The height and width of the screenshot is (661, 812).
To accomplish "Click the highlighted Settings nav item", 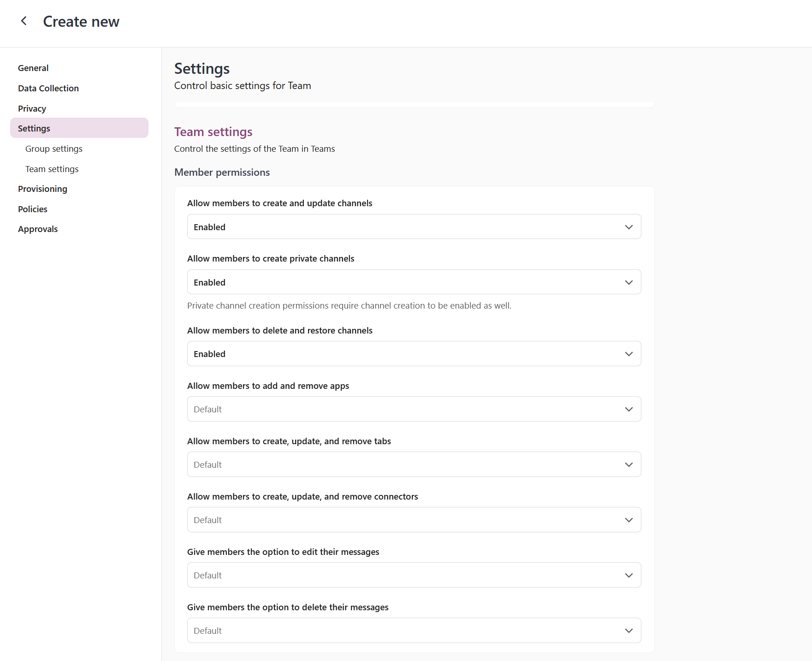I will (x=34, y=128).
